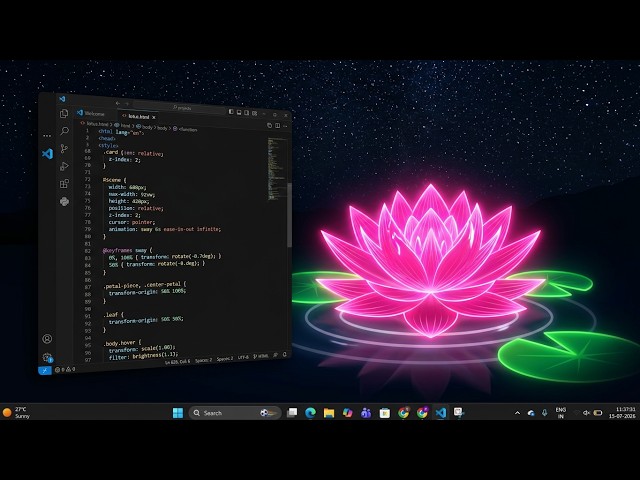Click the <style> tag line in the editor
Viewport: 640px width, 480px height.
coord(108,145)
